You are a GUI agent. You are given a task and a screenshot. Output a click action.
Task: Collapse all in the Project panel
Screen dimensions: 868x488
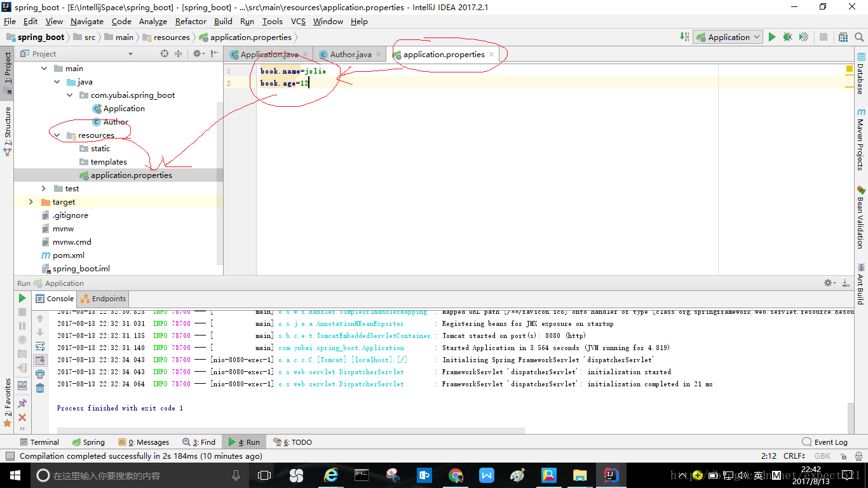179,54
